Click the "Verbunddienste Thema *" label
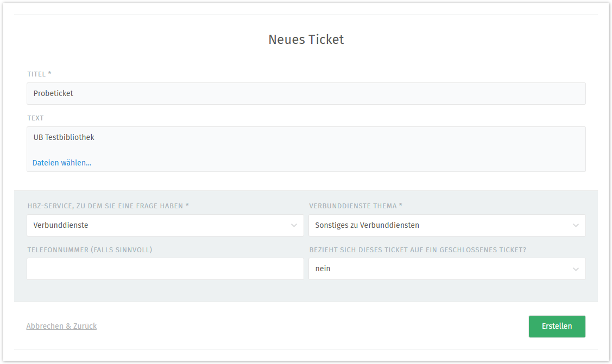Screen dimensions: 612x364 coord(356,206)
